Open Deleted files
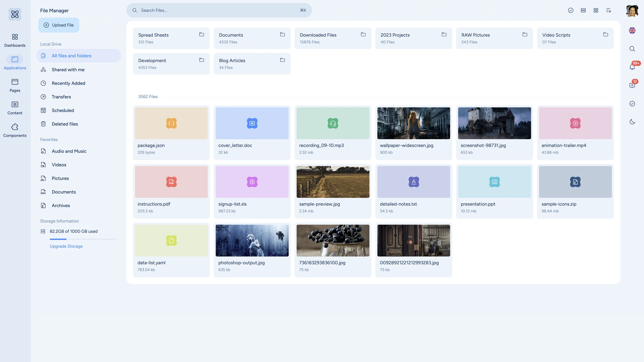 (x=78, y=124)
